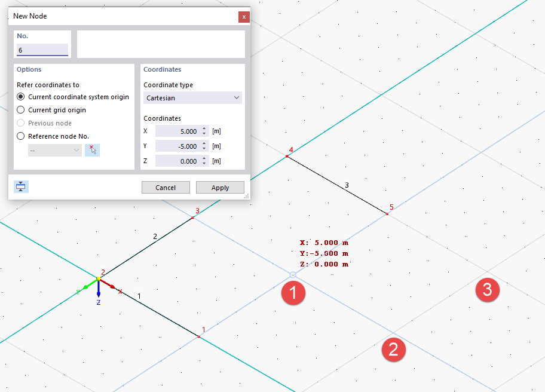Close the New Node dialog

coord(244,17)
